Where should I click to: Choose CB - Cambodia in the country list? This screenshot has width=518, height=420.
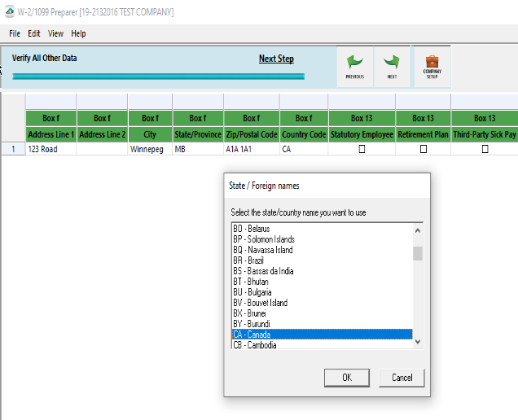[x=255, y=345]
